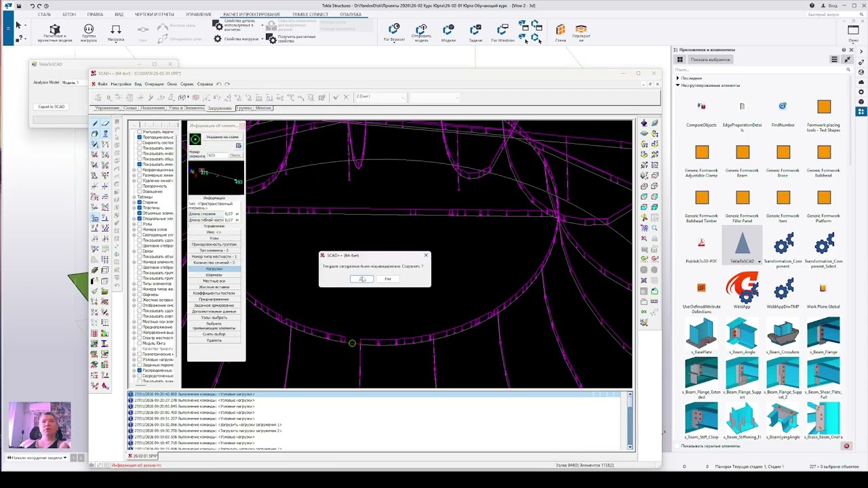Click "Отправить модель" ribbon icon
The height and width of the screenshot is (488, 868).
(x=421, y=33)
